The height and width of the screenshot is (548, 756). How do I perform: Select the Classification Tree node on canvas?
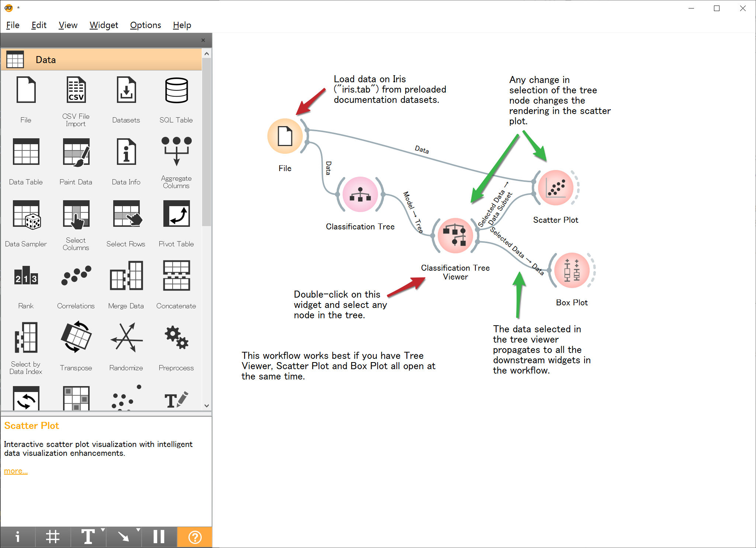pos(360,195)
